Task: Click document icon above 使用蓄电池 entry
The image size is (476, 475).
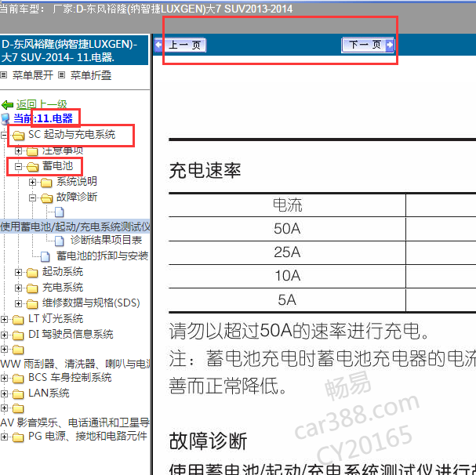Action: tap(59, 212)
